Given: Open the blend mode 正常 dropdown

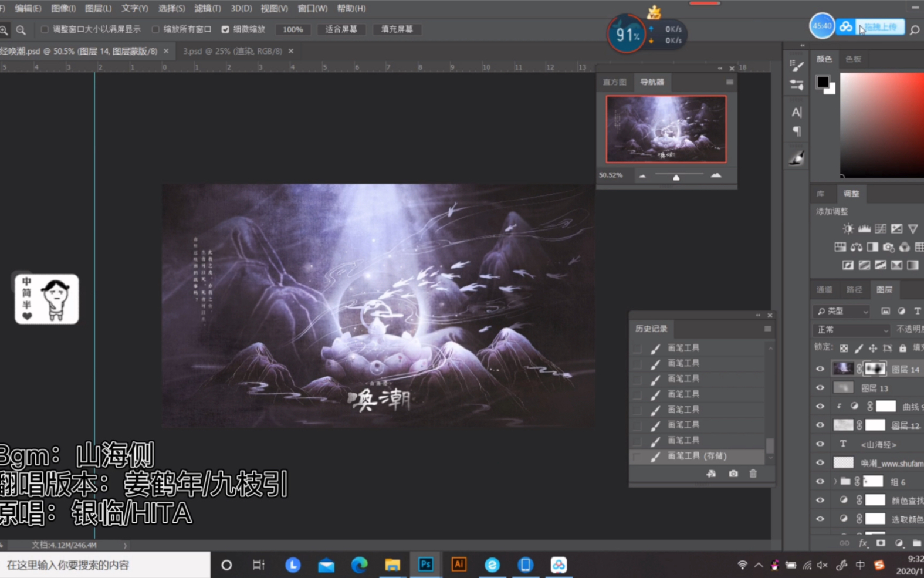Looking at the screenshot, I should tap(852, 330).
